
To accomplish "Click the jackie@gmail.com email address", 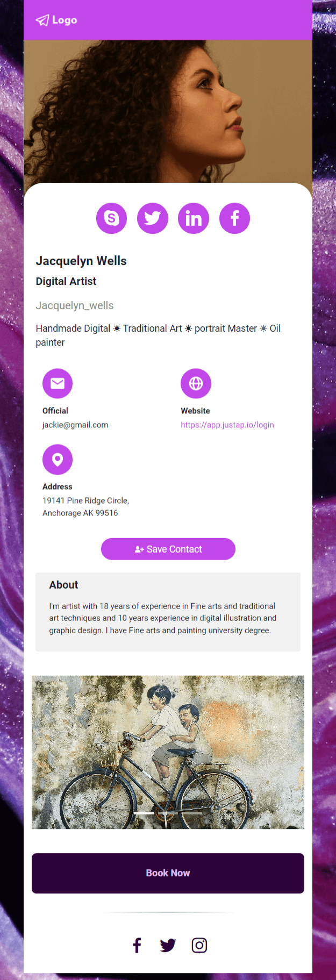I will pos(75,425).
